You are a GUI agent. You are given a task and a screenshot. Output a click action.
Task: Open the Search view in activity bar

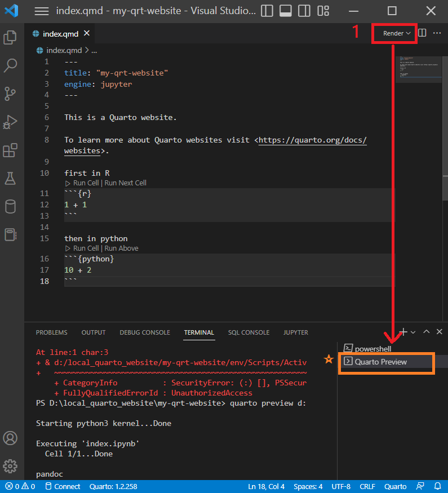[10, 65]
